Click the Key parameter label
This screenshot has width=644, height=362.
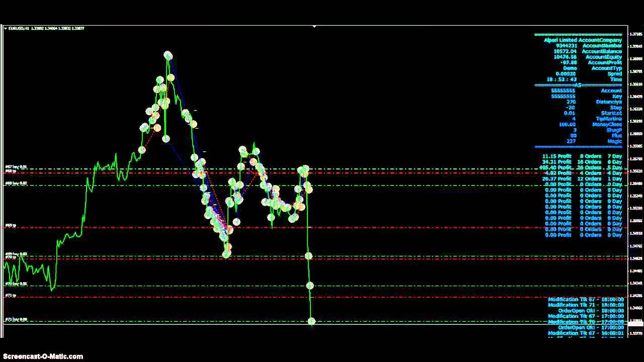(x=617, y=97)
